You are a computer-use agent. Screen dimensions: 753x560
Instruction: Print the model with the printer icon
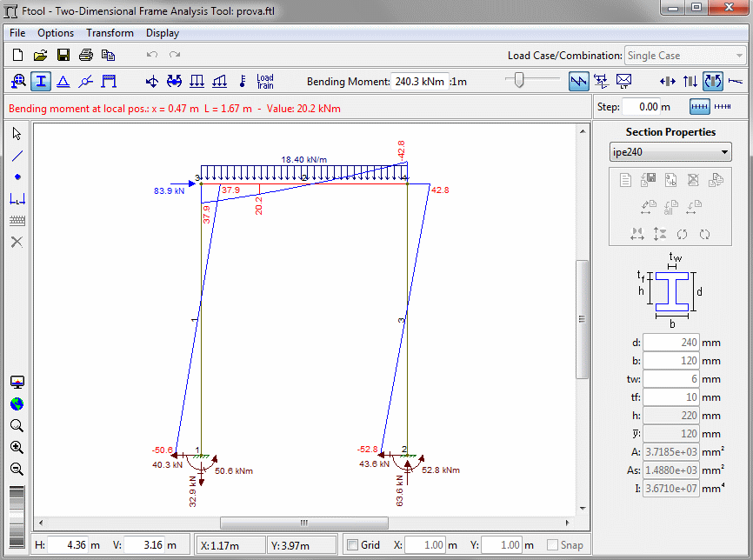(86, 55)
